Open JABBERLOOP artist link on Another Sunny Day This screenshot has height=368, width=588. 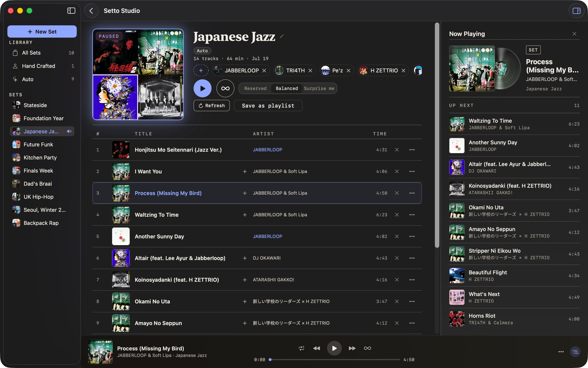(x=268, y=236)
